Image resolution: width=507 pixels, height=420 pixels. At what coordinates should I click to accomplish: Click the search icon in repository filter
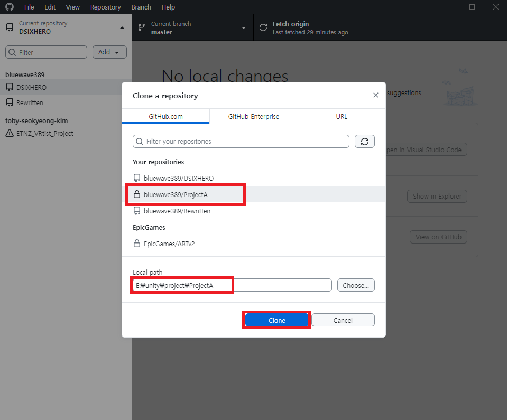tap(140, 142)
